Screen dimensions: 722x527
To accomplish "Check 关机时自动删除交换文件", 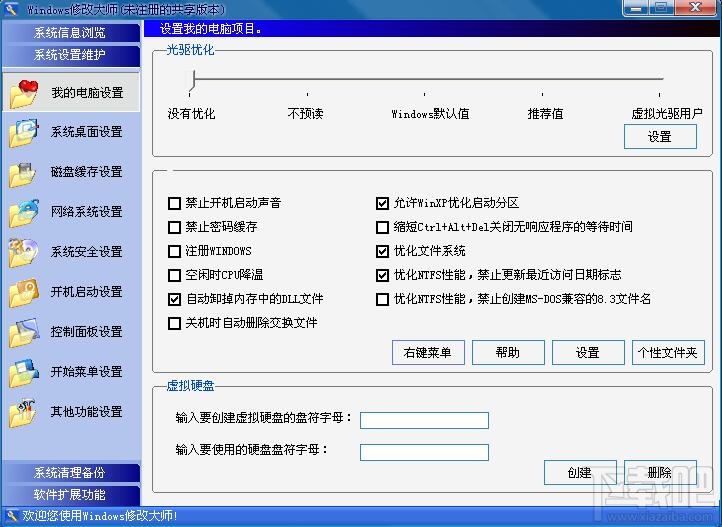I will [x=174, y=323].
